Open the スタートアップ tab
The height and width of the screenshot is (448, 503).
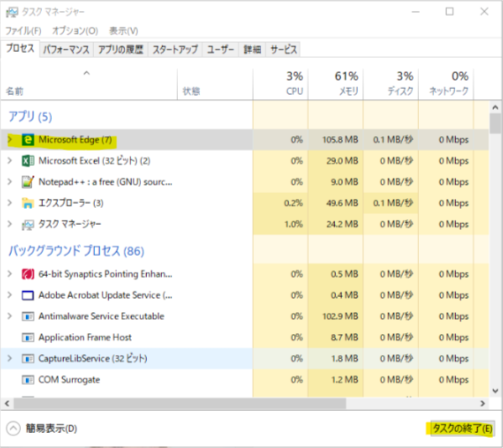pyautogui.click(x=175, y=49)
